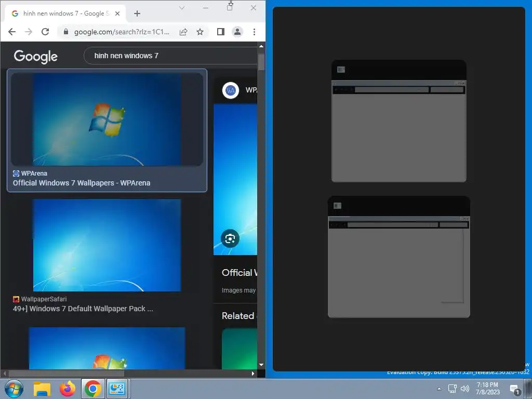Go to Google home via the logo

(36, 56)
